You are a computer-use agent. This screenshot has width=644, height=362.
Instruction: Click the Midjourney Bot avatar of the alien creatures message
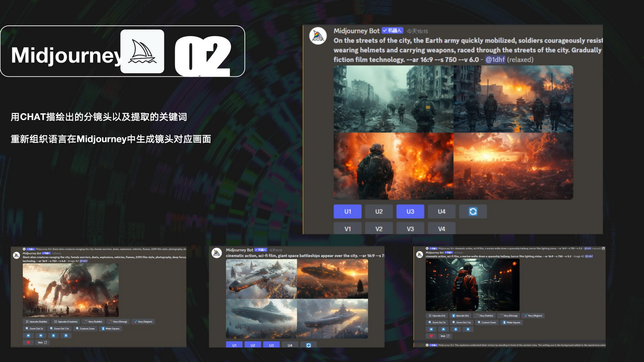tap(16, 255)
